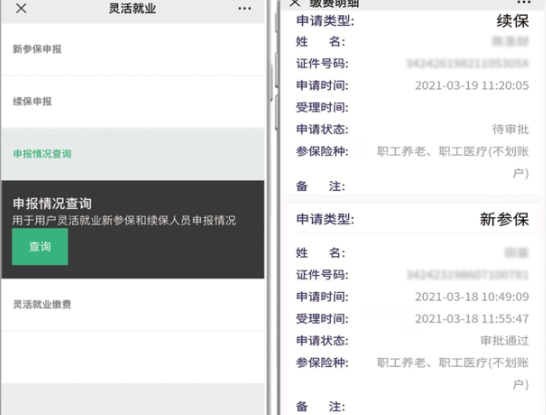Click the green 查询 button
This screenshot has width=546, height=415.
40,246
